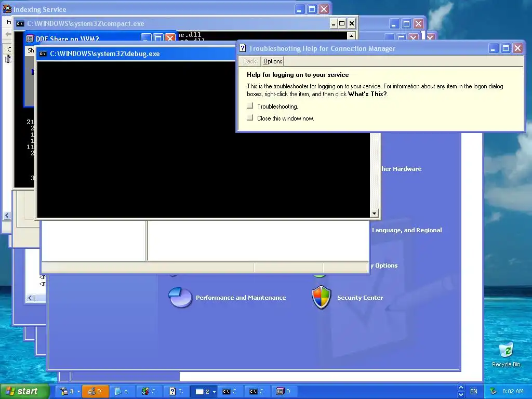The height and width of the screenshot is (399, 532).
Task: Open the Security Center shield icon
Action: [321, 297]
